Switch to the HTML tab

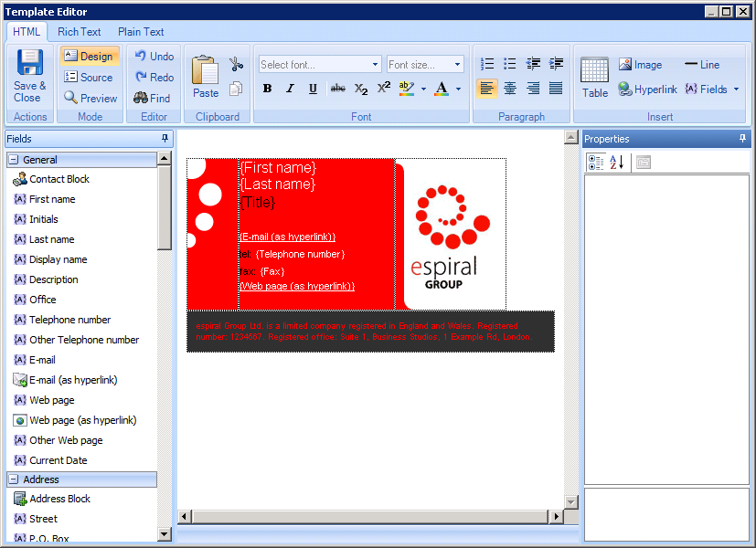click(27, 32)
